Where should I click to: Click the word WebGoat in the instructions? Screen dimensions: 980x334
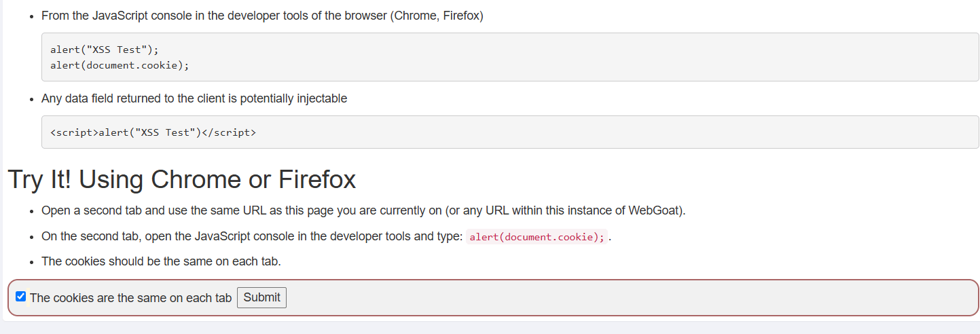655,210
